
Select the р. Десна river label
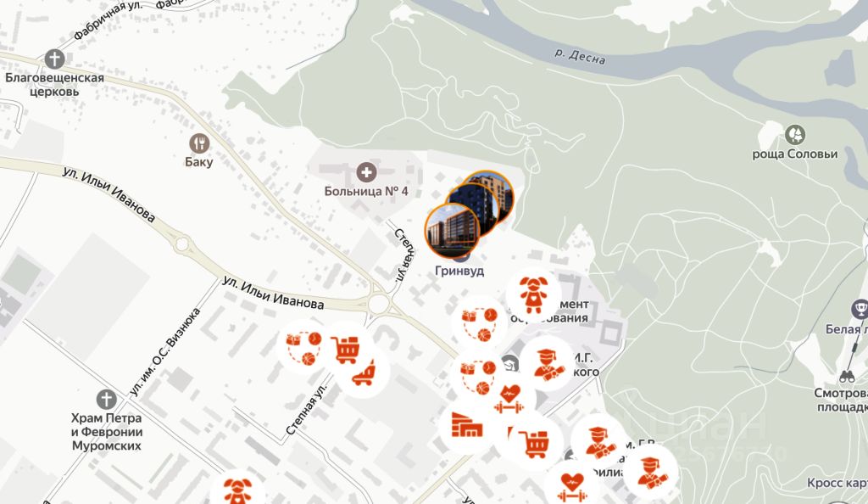(580, 57)
